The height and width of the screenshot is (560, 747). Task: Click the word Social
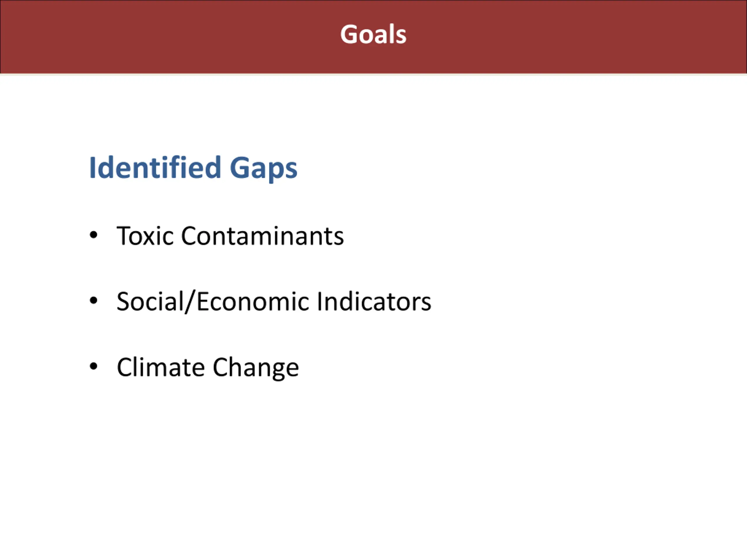(x=150, y=301)
